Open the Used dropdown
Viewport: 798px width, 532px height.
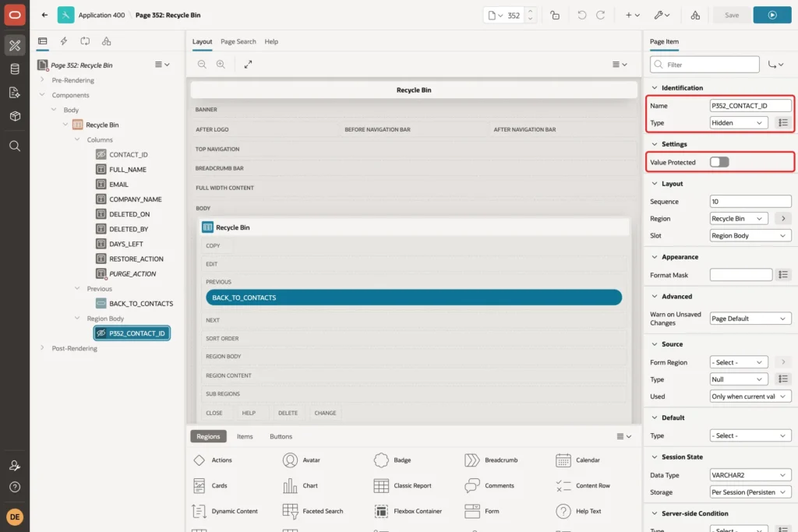(750, 396)
